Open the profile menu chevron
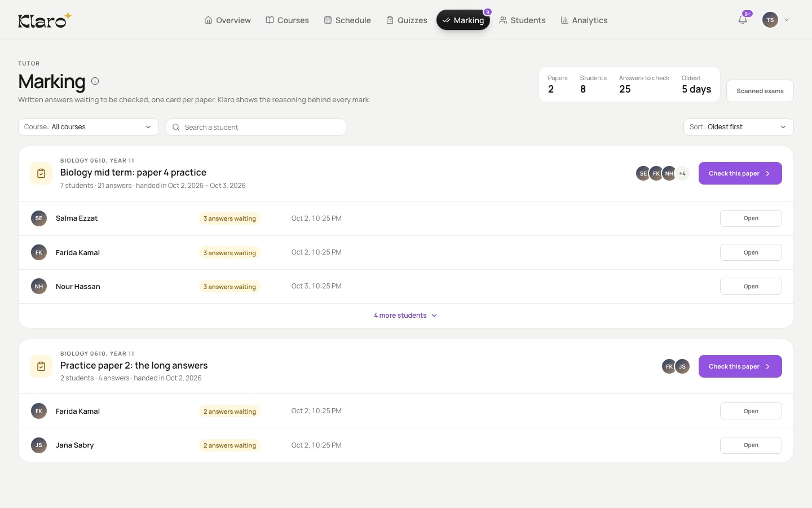This screenshot has height=508, width=812. click(787, 20)
